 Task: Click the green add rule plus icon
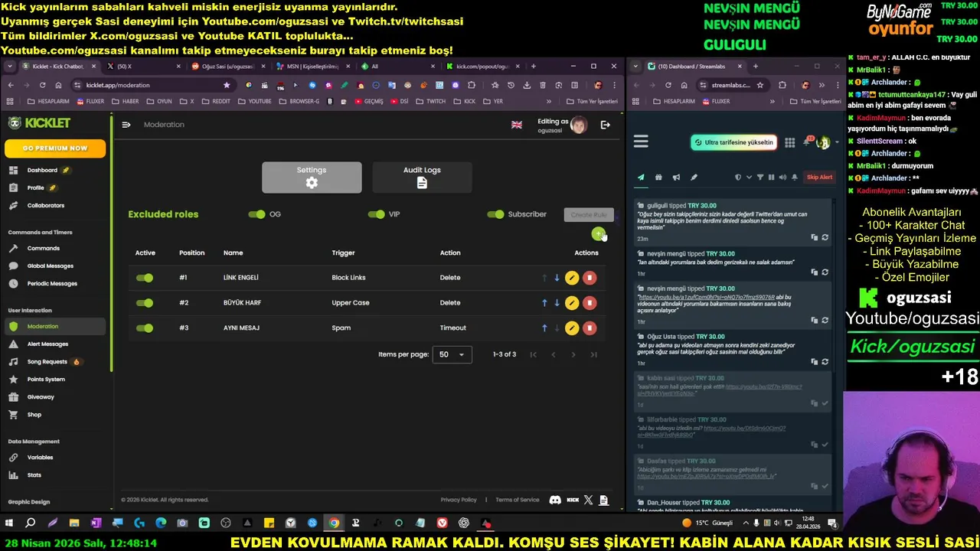tap(598, 233)
